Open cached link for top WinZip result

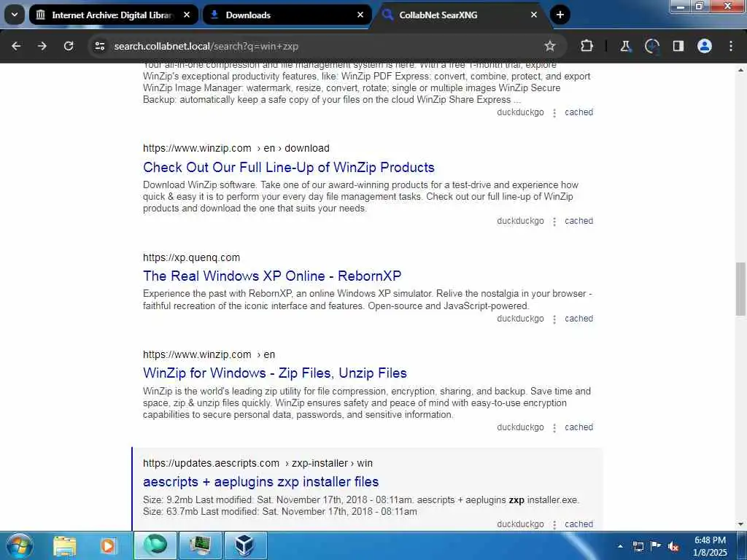coord(578,112)
